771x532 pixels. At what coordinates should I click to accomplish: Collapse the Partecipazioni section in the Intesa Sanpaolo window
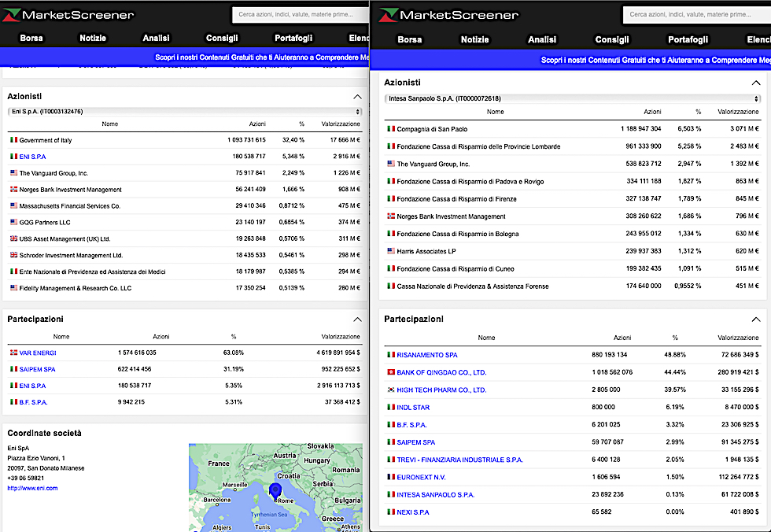pos(756,319)
